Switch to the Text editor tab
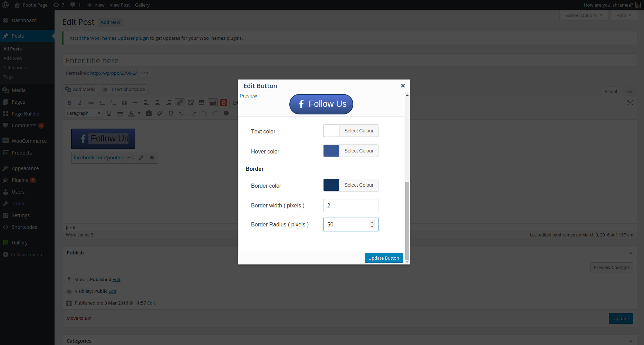The height and width of the screenshot is (345, 644). click(629, 91)
